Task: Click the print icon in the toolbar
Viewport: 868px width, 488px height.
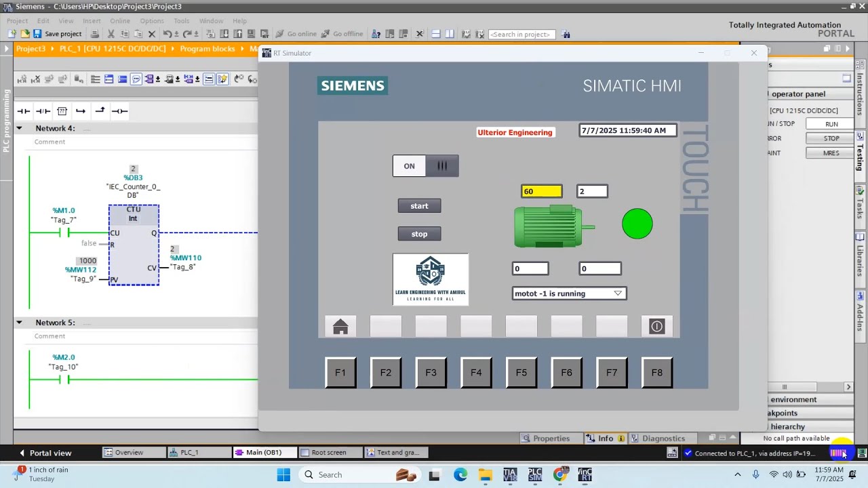Action: 95,34
